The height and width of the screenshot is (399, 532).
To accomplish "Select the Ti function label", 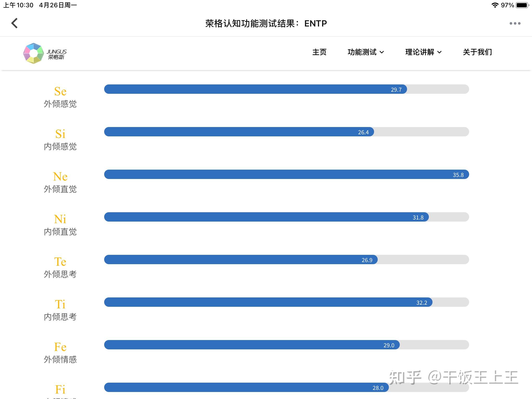I will coord(60,304).
